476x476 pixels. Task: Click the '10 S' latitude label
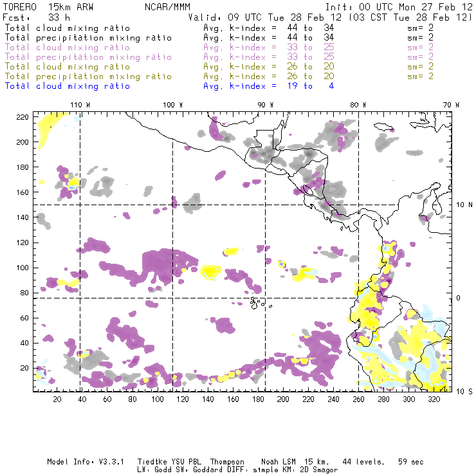[x=464, y=392]
